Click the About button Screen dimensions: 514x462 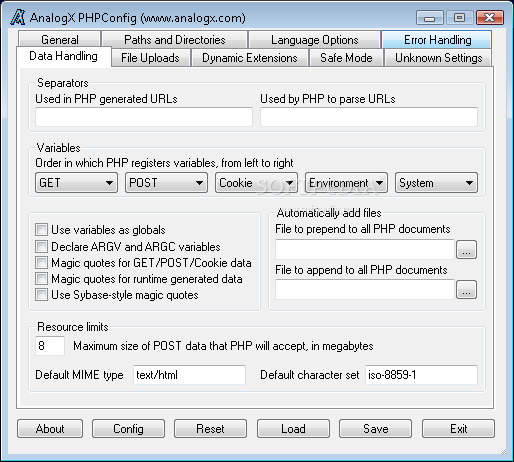click(50, 429)
